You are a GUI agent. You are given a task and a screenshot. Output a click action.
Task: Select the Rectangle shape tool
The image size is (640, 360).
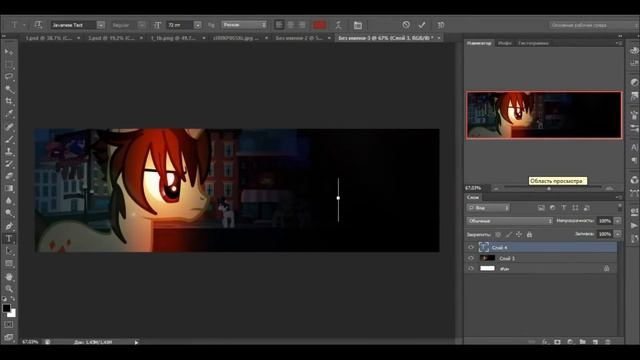[x=9, y=264]
